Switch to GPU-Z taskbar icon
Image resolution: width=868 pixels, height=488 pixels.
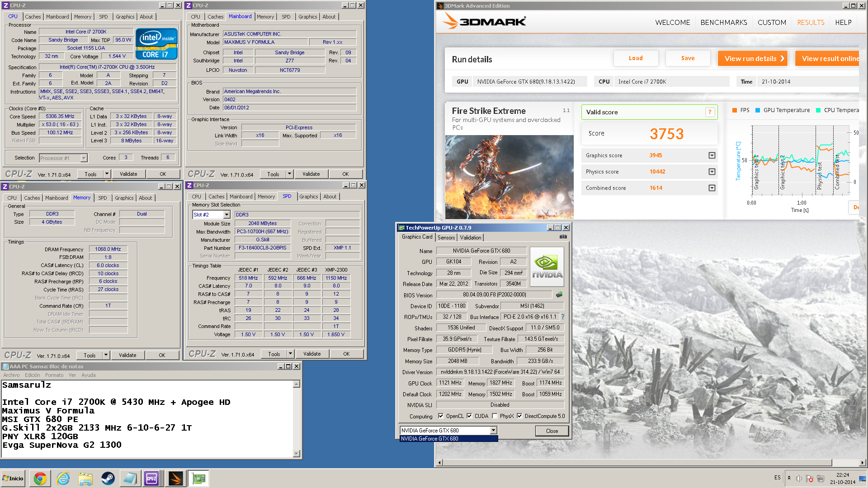click(x=198, y=479)
